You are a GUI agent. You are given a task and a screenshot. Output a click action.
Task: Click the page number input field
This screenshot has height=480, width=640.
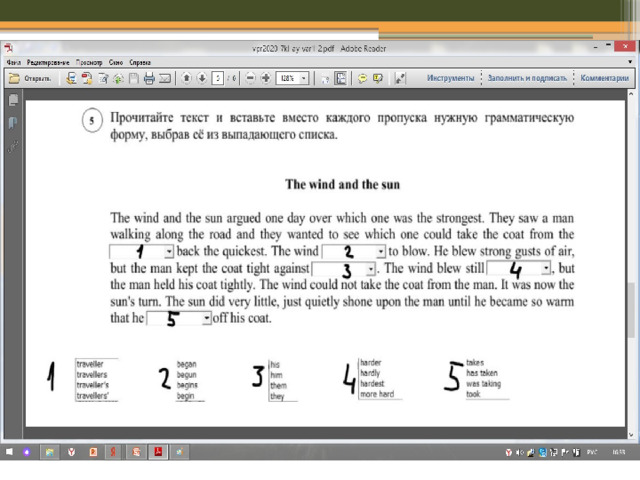tap(218, 78)
